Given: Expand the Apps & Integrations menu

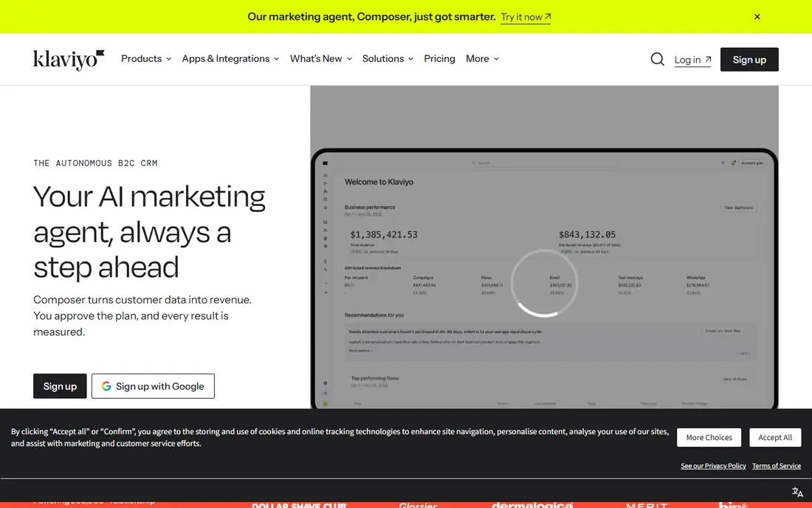Looking at the screenshot, I should (x=230, y=58).
